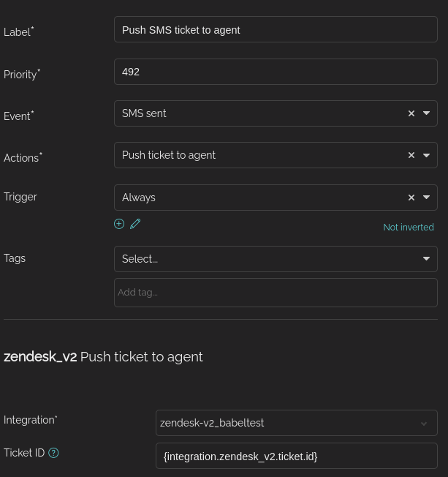Click the Push ticket to agent action value
Viewport: 448px width, 477px height.
tap(169, 155)
